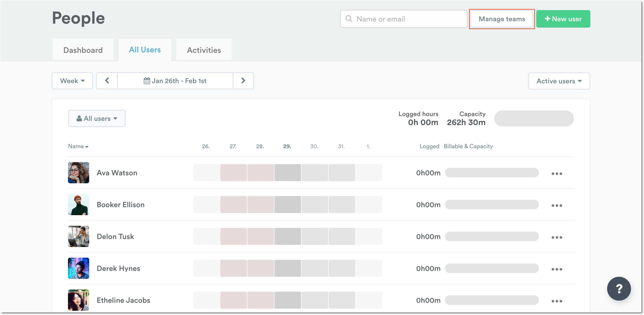Click the Manage teams button
The image size is (644, 315).
(501, 19)
